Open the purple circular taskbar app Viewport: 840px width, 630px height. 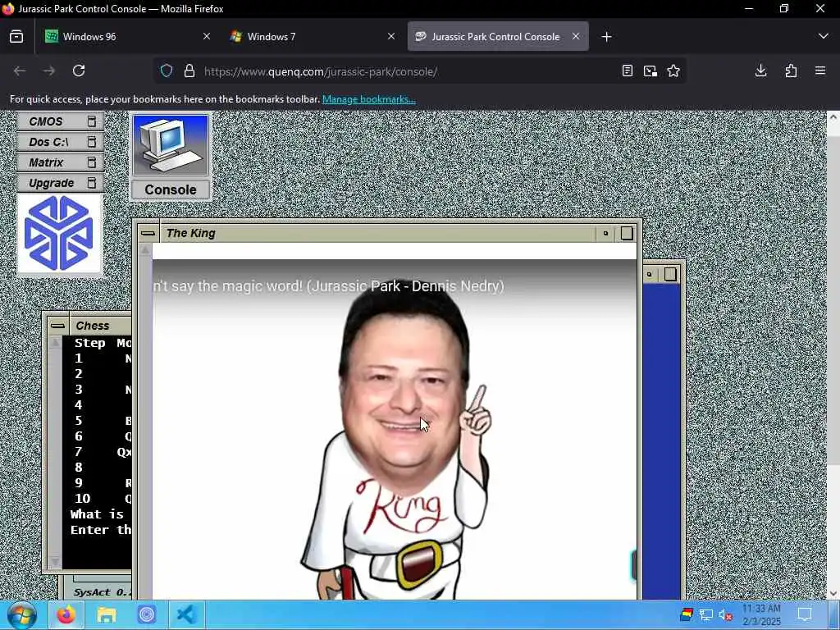[146, 615]
